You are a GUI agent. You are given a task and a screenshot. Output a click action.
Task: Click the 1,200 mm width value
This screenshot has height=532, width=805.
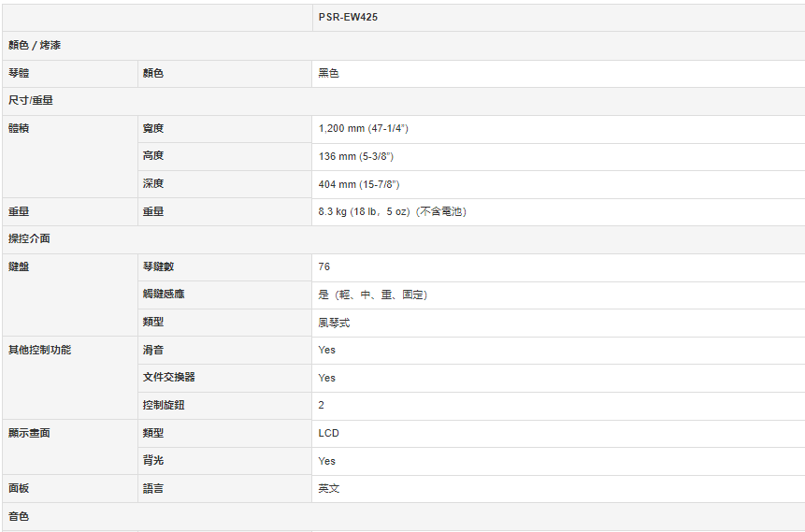pos(363,128)
